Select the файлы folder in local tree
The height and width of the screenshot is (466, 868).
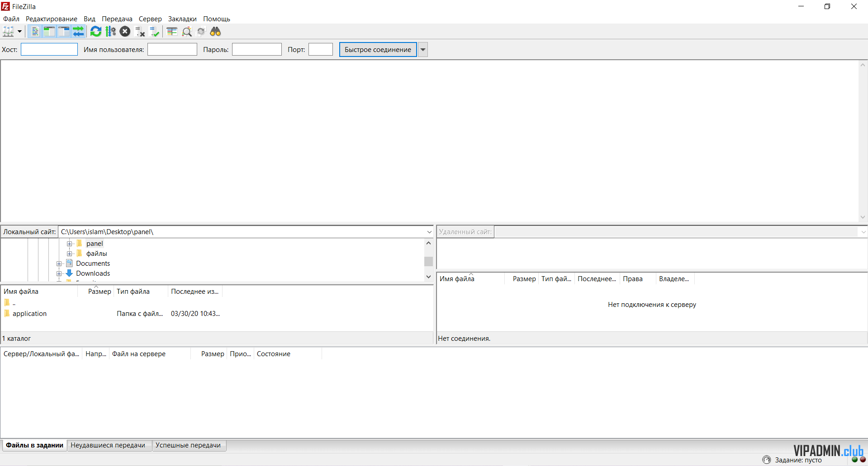(x=97, y=254)
